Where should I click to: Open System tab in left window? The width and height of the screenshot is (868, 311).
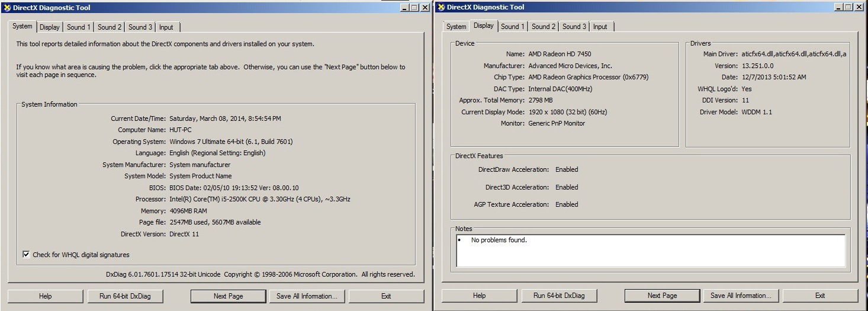coord(22,27)
